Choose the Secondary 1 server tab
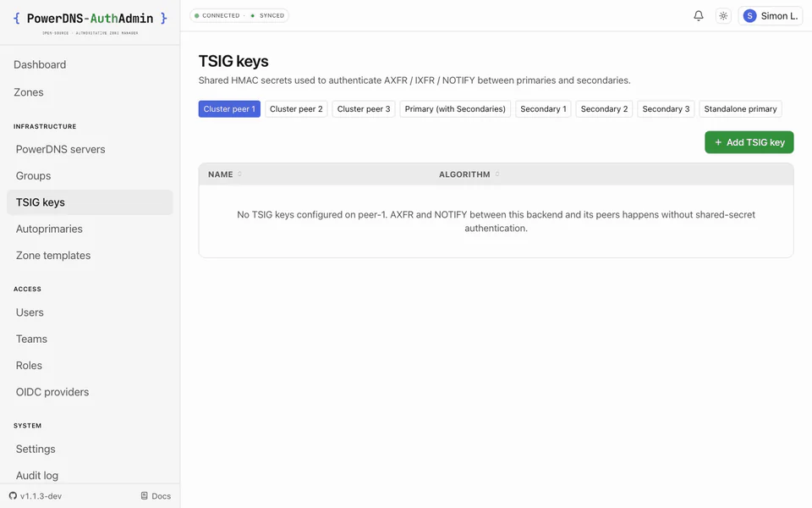 click(543, 109)
